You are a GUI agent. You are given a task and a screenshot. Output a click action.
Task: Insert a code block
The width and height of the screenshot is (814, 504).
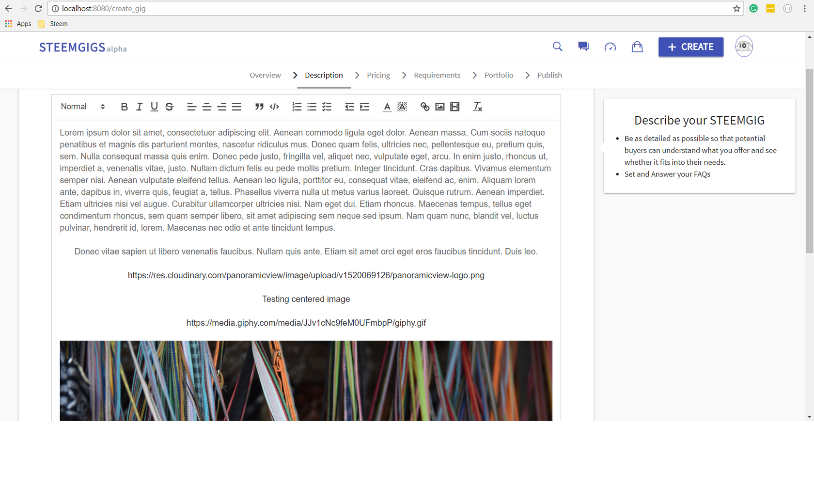coord(274,107)
